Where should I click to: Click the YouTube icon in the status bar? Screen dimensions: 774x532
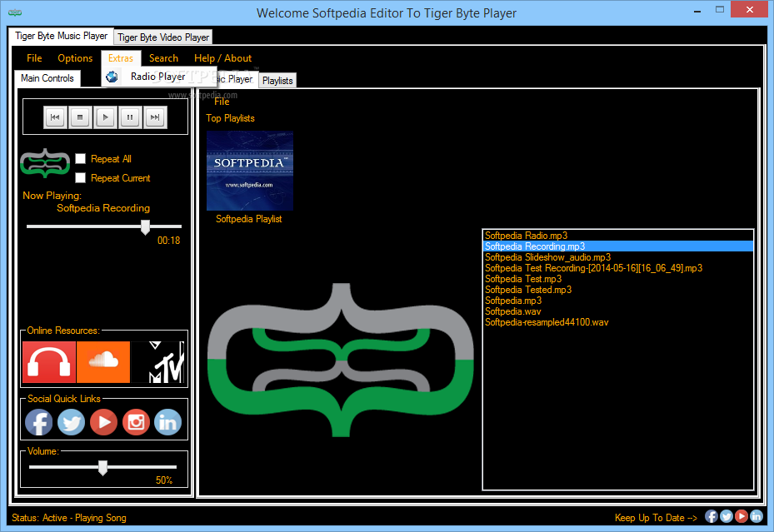(742, 516)
